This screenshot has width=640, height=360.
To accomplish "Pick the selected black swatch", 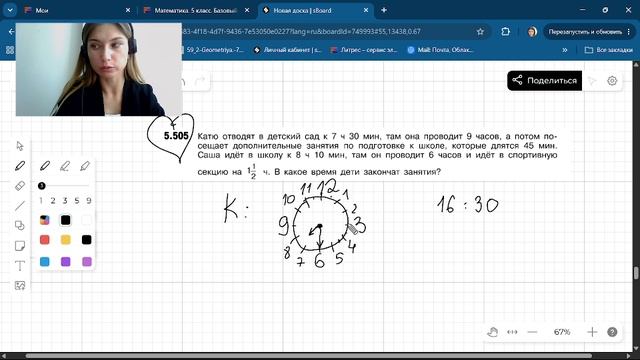I will 65,220.
